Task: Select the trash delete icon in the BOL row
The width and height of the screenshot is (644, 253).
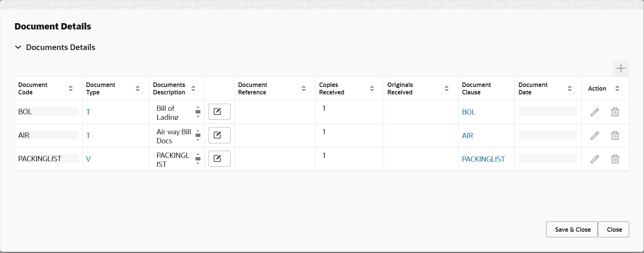Action: (615, 112)
